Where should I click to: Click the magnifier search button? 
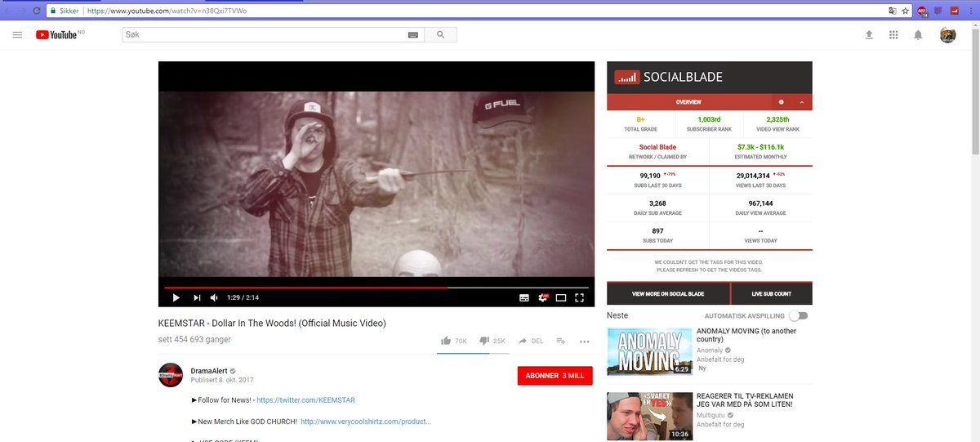441,35
